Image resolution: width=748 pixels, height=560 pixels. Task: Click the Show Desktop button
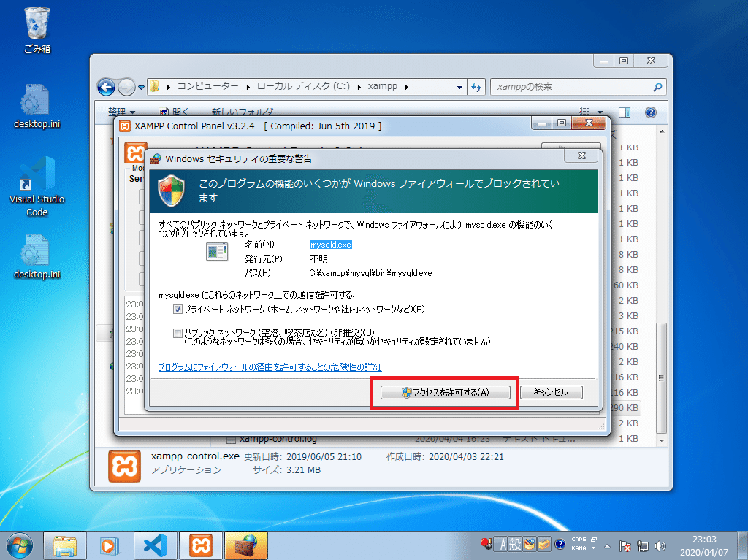[742, 545]
